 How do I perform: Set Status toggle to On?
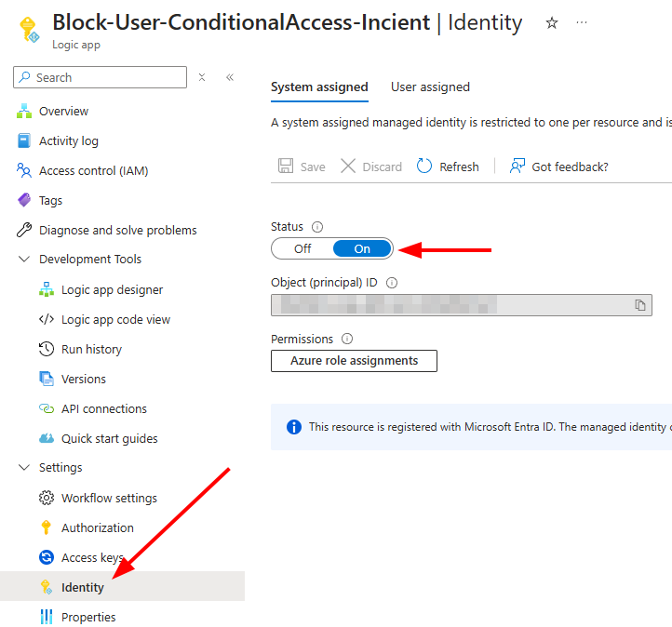[362, 248]
